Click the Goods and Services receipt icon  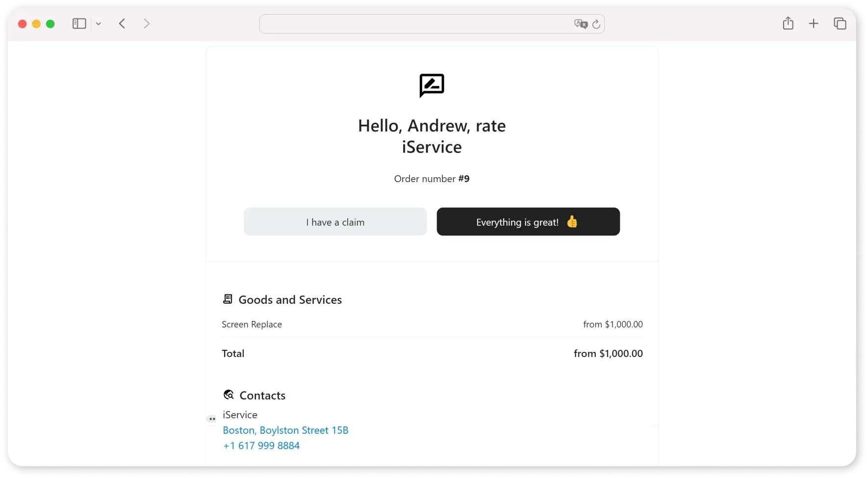[x=228, y=299]
